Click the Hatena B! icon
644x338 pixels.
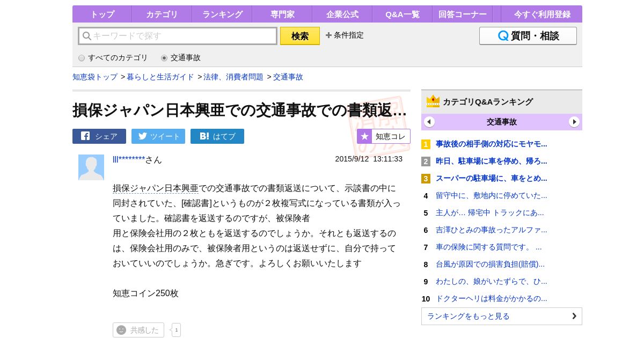point(204,136)
